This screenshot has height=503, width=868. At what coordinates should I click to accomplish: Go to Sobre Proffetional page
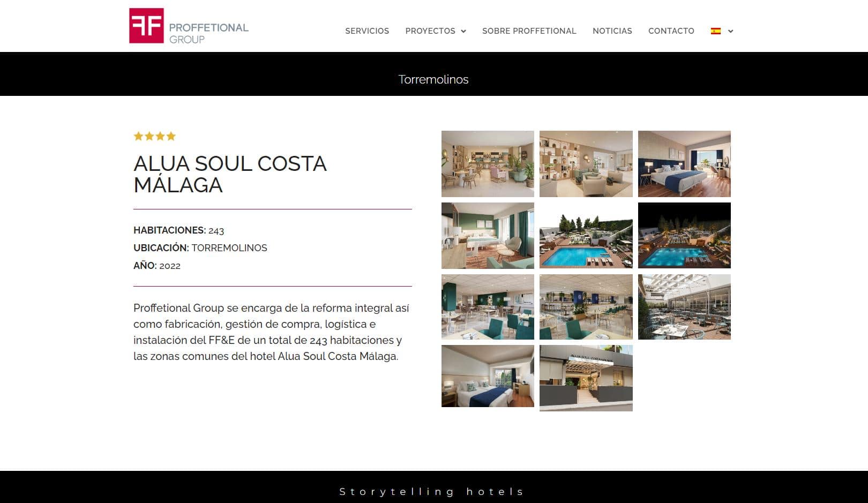(529, 31)
